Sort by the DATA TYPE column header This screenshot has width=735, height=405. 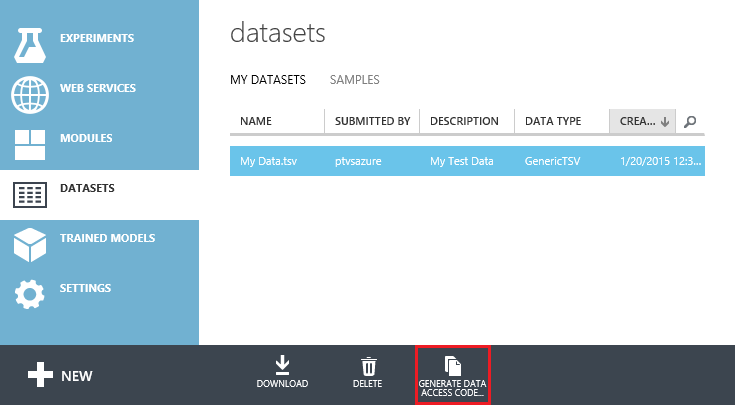(553, 121)
